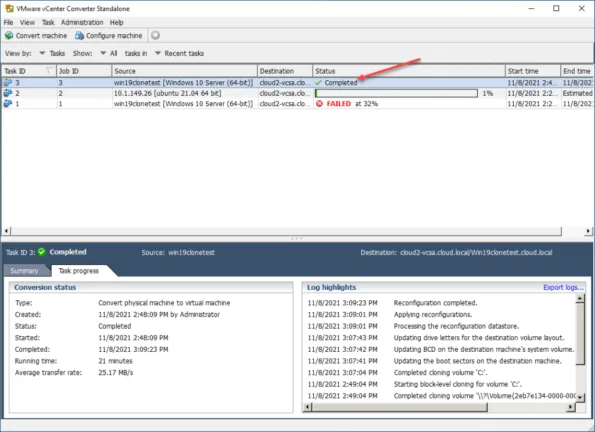Viewport: 595px width, 432px height.
Task: Click the task list right scroll arrow
Action: pos(588,230)
